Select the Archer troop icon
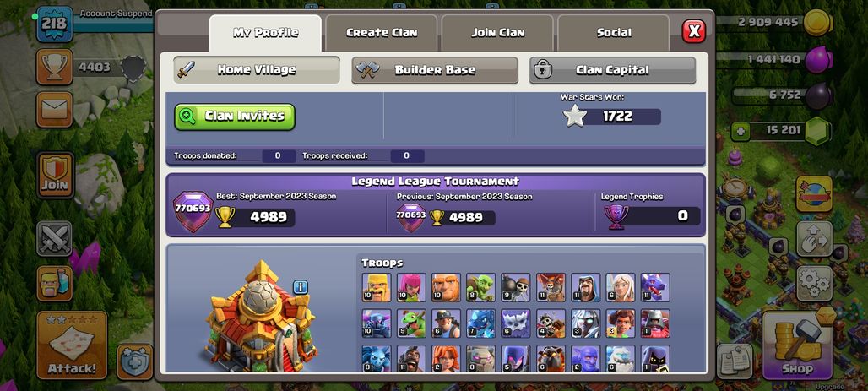 411,287
